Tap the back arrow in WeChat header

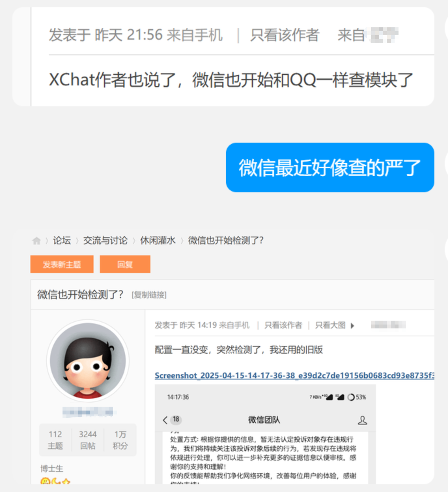coord(165,420)
